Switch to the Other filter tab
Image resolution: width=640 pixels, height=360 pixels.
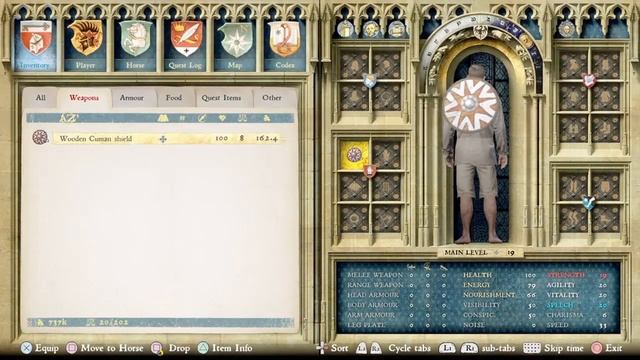pyautogui.click(x=272, y=98)
